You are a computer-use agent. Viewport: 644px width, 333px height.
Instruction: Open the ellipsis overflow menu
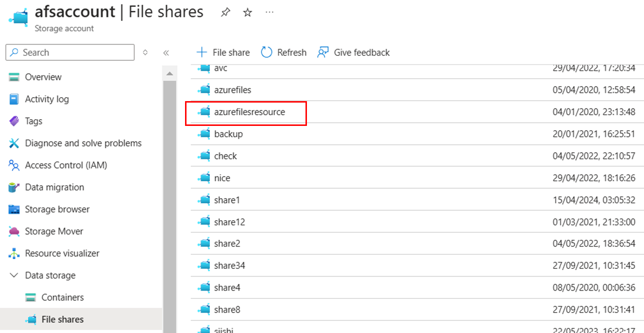(269, 13)
